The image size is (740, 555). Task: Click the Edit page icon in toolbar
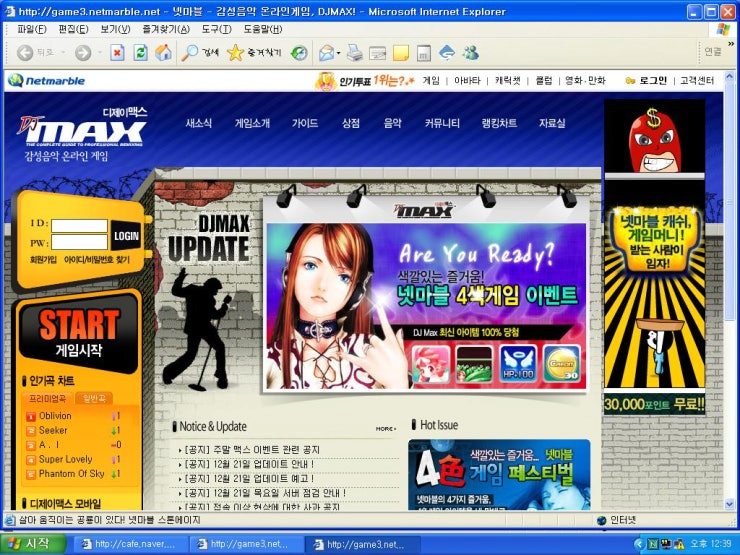pyautogui.click(x=378, y=53)
